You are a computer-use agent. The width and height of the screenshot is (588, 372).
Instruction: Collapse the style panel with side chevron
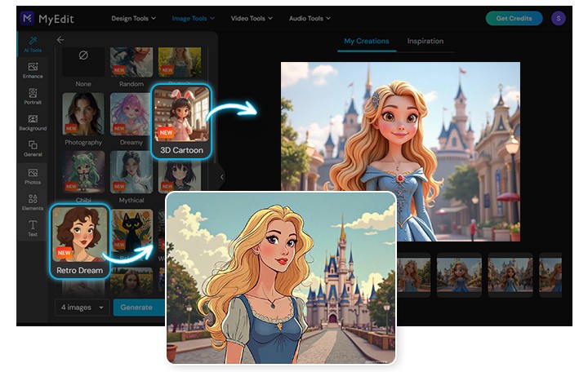pyautogui.click(x=221, y=176)
